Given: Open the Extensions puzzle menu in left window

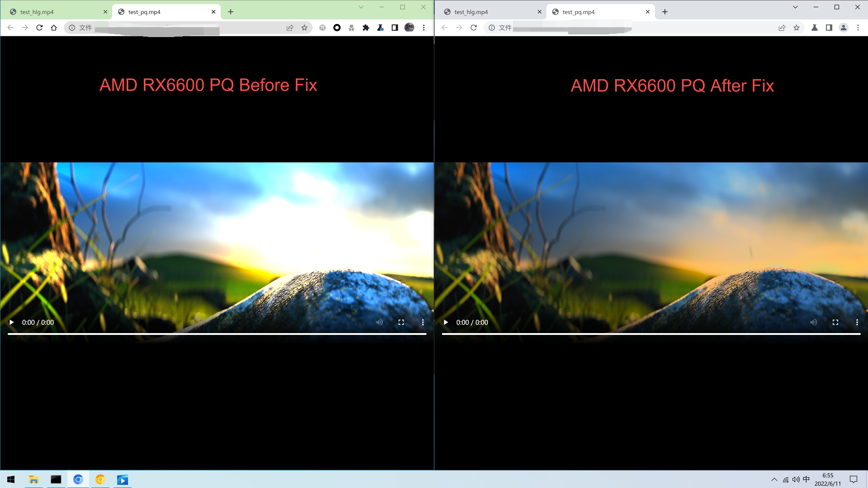Looking at the screenshot, I should coord(366,28).
